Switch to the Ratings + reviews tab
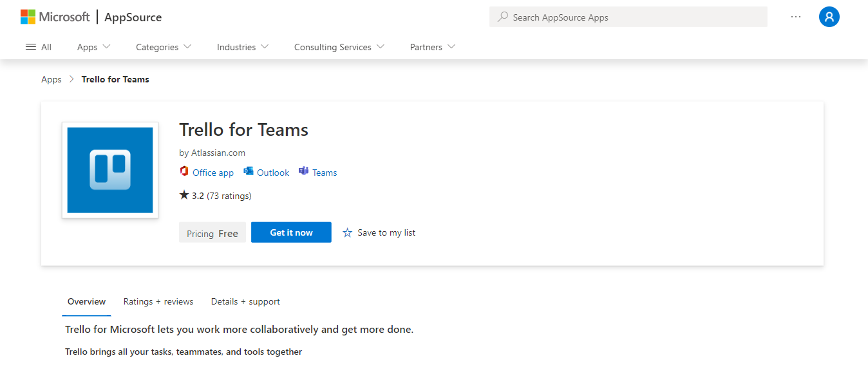The image size is (868, 367). (x=158, y=301)
